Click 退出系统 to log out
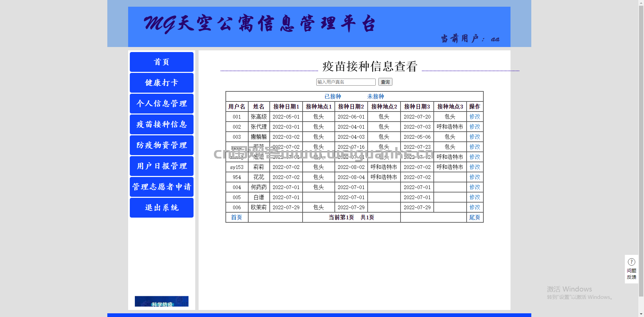 162,208
